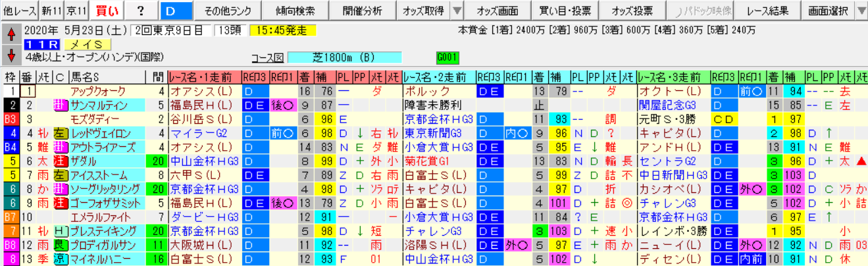Open dropdown arrow next to 画面選択
The height and width of the screenshot is (266, 868).
[861, 11]
